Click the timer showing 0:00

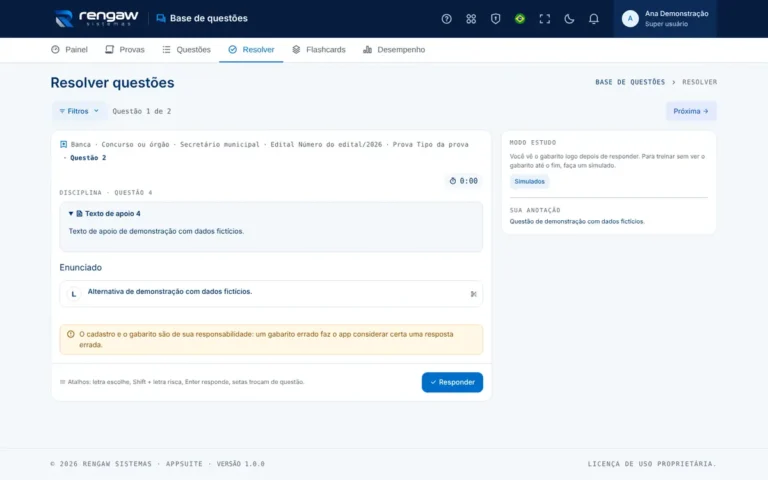pos(463,181)
